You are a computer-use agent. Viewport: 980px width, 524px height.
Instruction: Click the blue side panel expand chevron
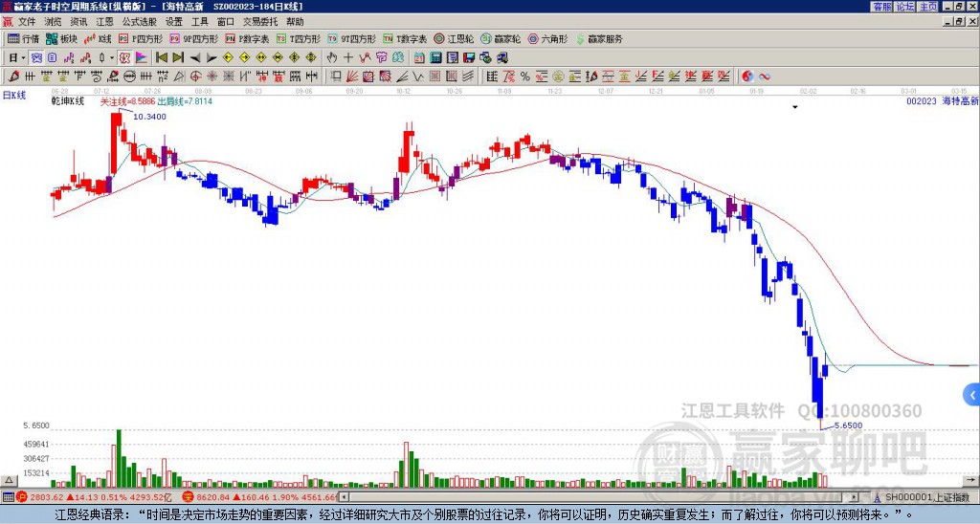point(972,395)
